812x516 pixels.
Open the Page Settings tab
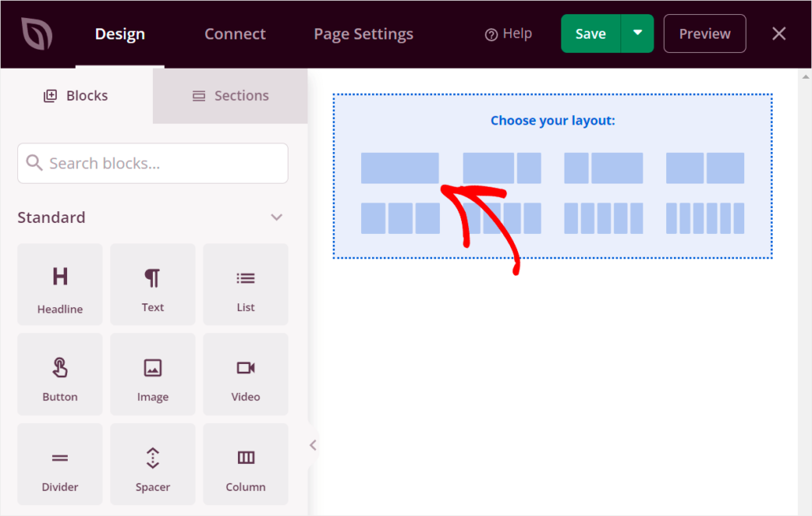pyautogui.click(x=363, y=34)
